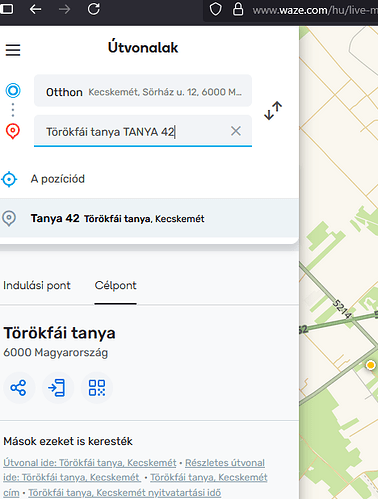Switch to the 'Indulási pont' tab
The height and width of the screenshot is (499, 378).
(x=37, y=285)
